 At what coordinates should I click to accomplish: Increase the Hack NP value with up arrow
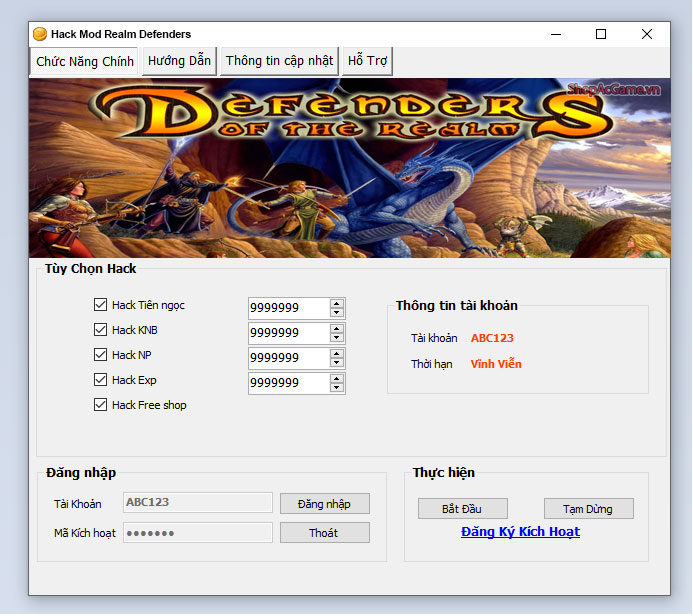tap(337, 354)
